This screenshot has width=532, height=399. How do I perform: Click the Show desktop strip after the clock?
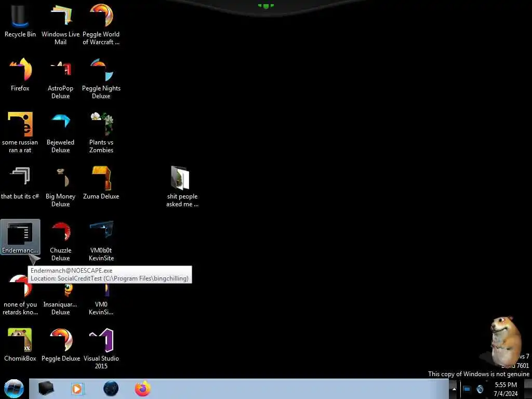click(x=528, y=389)
